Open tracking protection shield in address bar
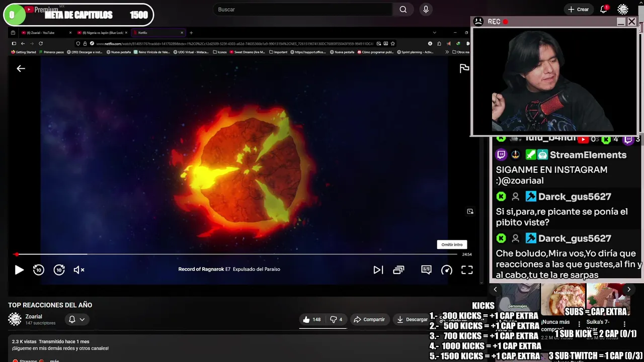Image resolution: width=644 pixels, height=362 pixels. (x=78, y=44)
